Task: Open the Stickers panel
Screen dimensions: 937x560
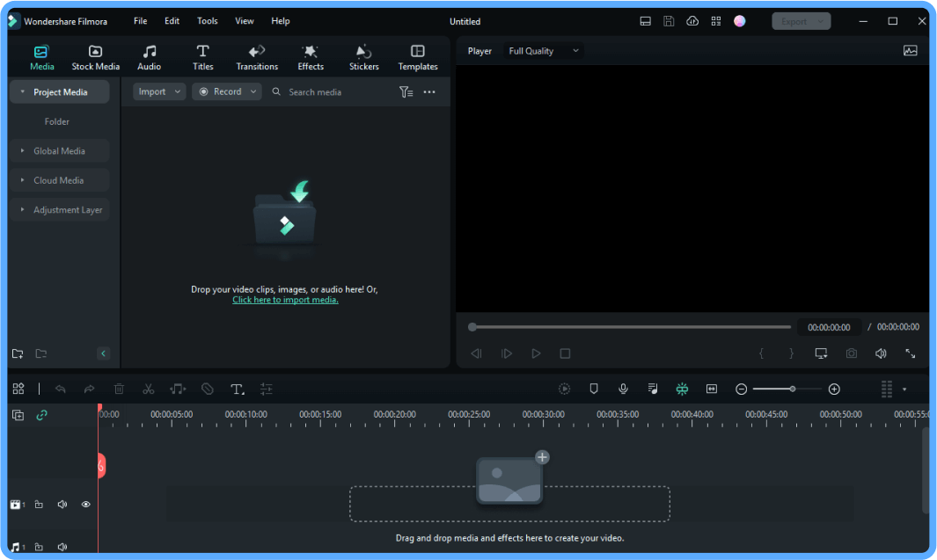Action: (x=363, y=58)
